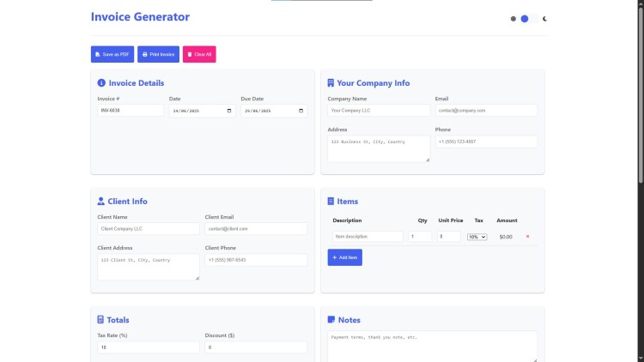Click the Discount ($) field
This screenshot has height=362, width=644.
click(256, 347)
